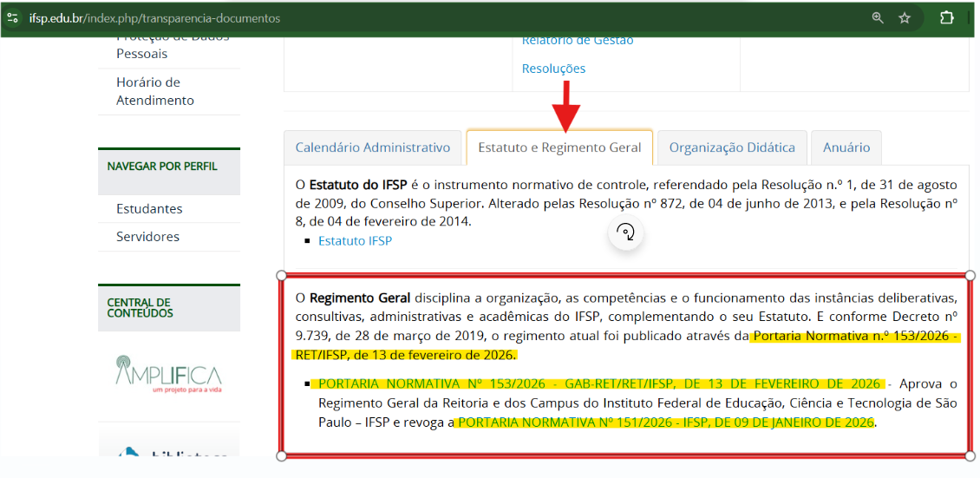980x478 pixels.
Task: Go to Estudantes in Navegar por Perfil
Action: click(x=149, y=208)
